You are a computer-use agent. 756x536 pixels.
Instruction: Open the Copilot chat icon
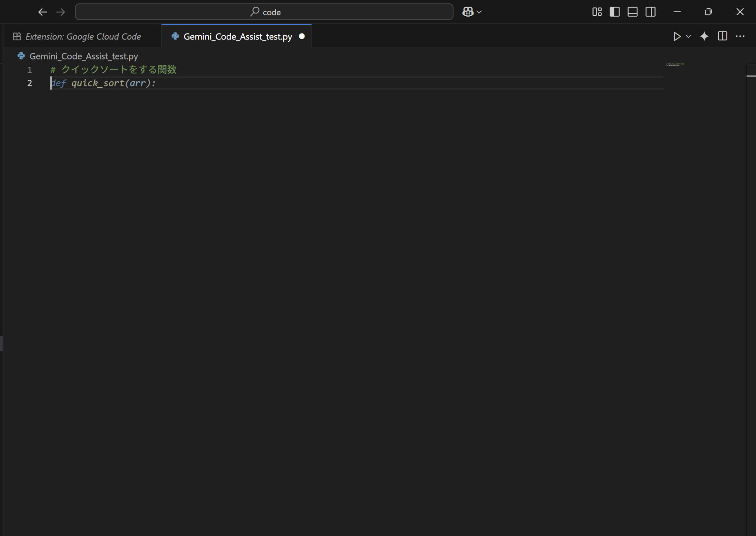[468, 12]
